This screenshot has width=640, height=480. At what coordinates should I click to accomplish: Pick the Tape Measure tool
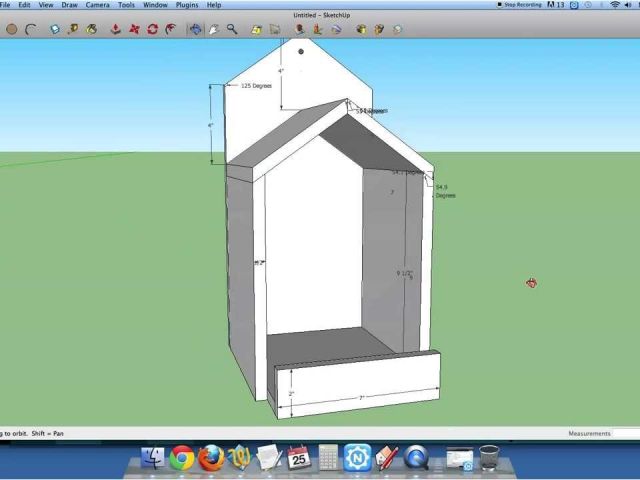point(73,30)
